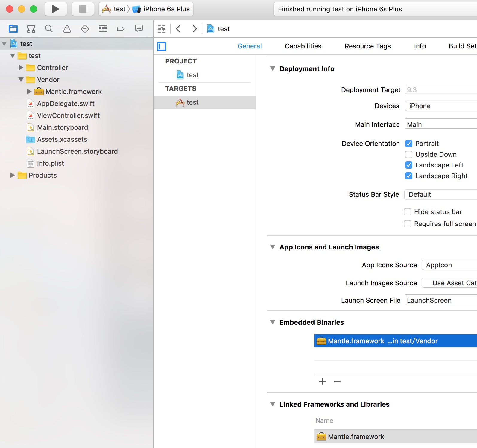Open ViewController.swift file
The image size is (477, 448).
68,115
